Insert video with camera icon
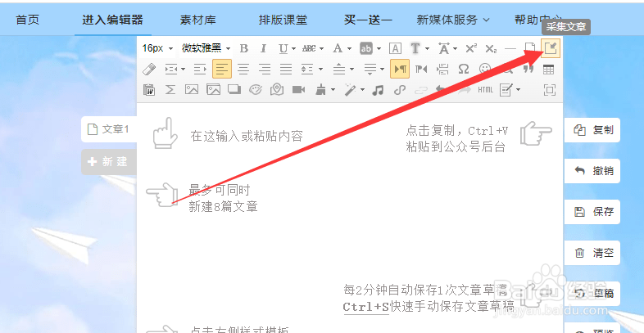Viewport: 644px width, 333px height. tap(298, 89)
